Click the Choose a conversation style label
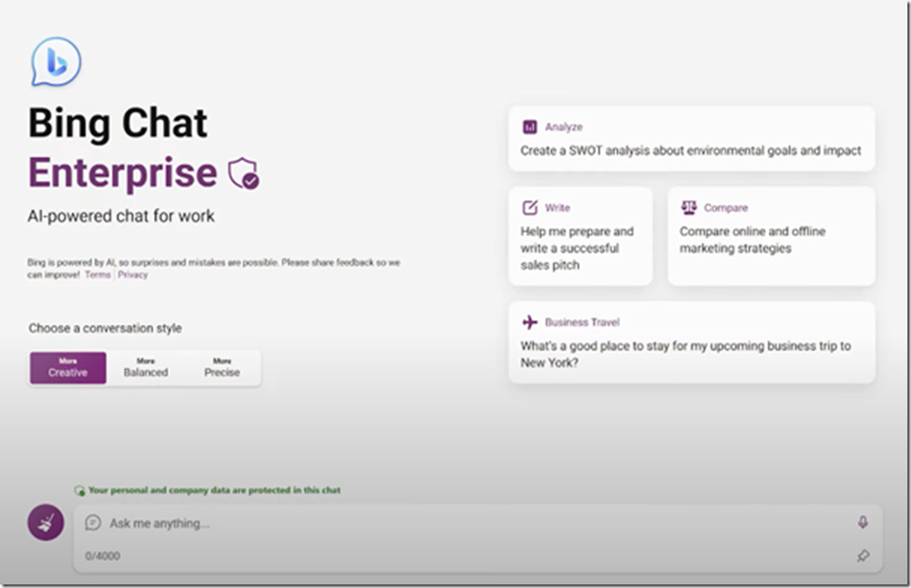 (105, 329)
